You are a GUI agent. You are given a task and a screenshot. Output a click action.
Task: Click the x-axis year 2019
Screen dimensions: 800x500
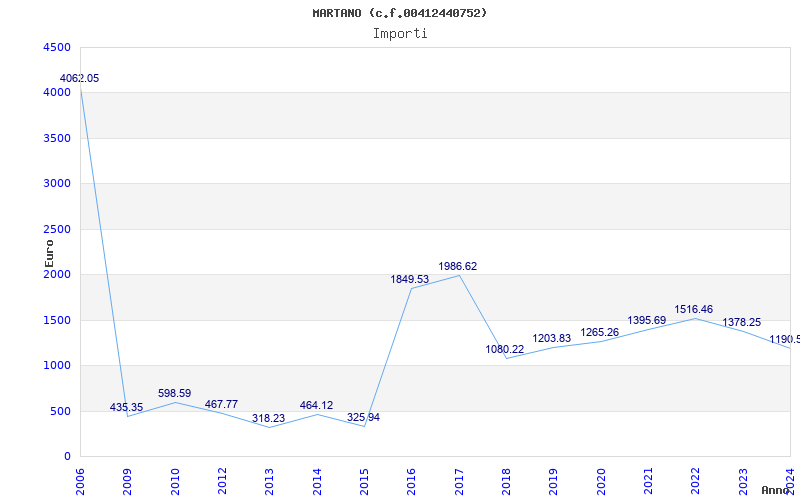(x=554, y=482)
